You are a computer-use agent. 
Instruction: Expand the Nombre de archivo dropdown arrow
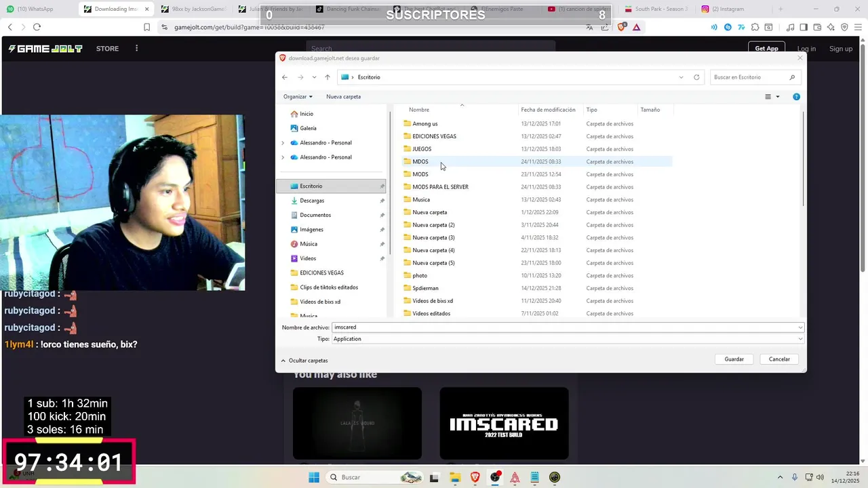tap(800, 327)
